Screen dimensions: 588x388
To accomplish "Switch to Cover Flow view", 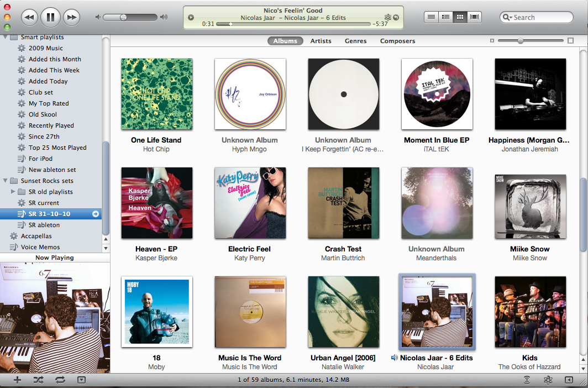I will pos(474,17).
